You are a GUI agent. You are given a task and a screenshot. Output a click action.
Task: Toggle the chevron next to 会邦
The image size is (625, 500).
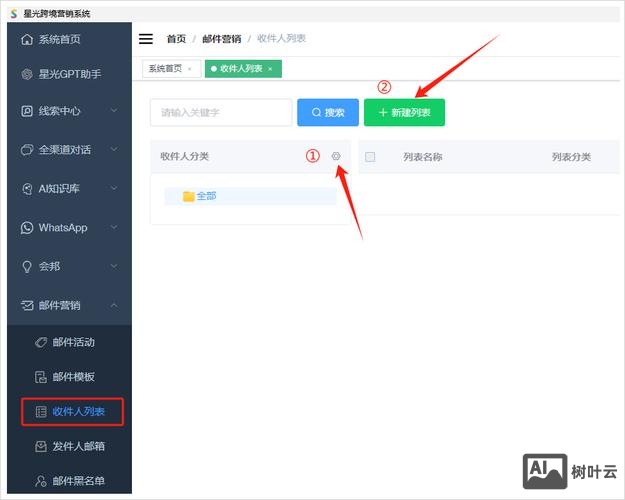(x=114, y=266)
